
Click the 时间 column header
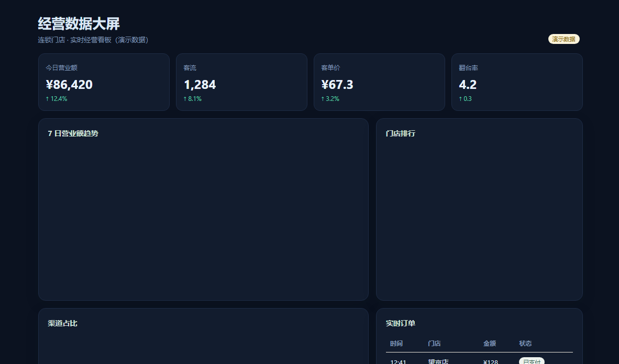click(396, 344)
